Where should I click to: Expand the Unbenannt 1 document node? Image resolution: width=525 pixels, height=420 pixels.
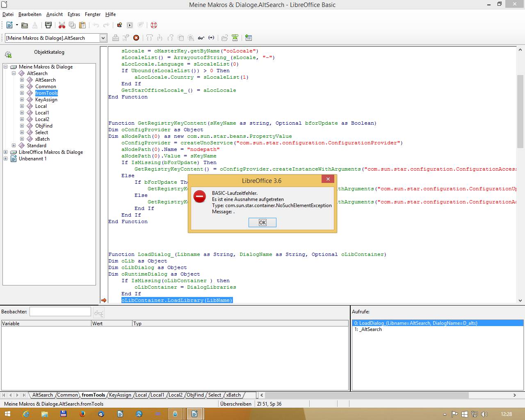tap(6, 159)
